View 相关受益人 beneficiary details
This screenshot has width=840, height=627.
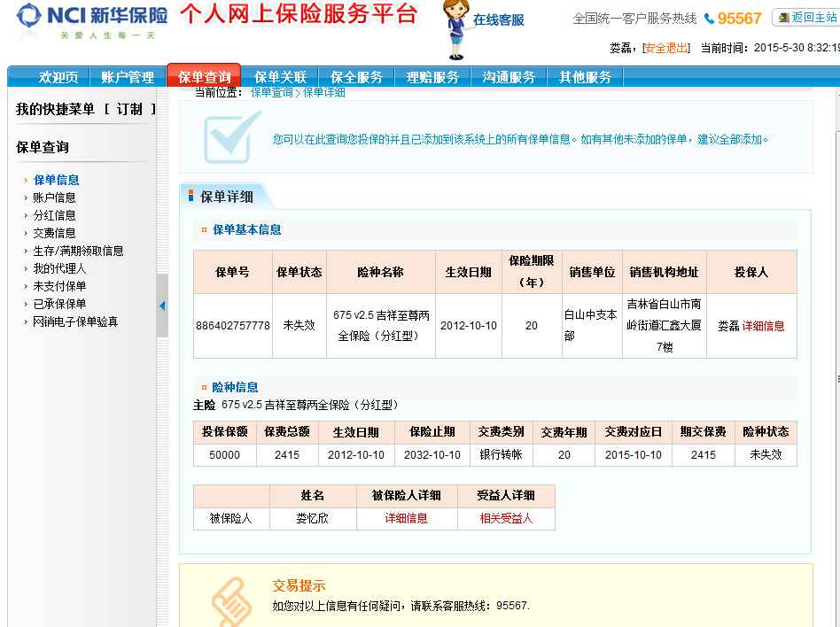pos(506,518)
